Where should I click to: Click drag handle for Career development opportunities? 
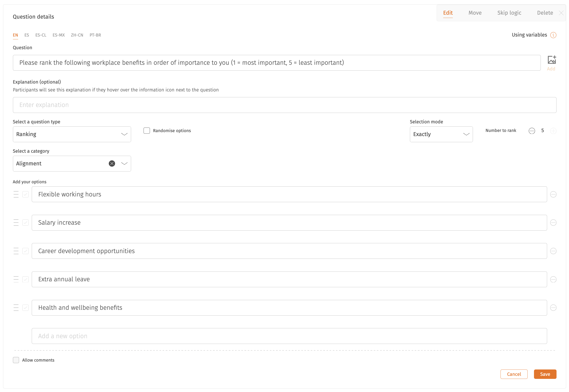[16, 251]
